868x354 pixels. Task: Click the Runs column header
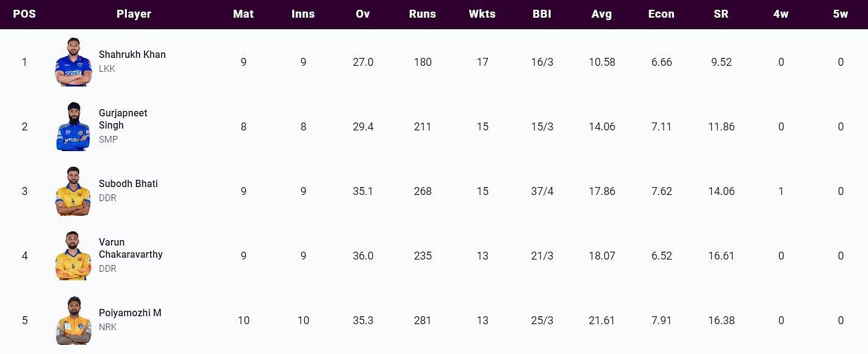[423, 14]
